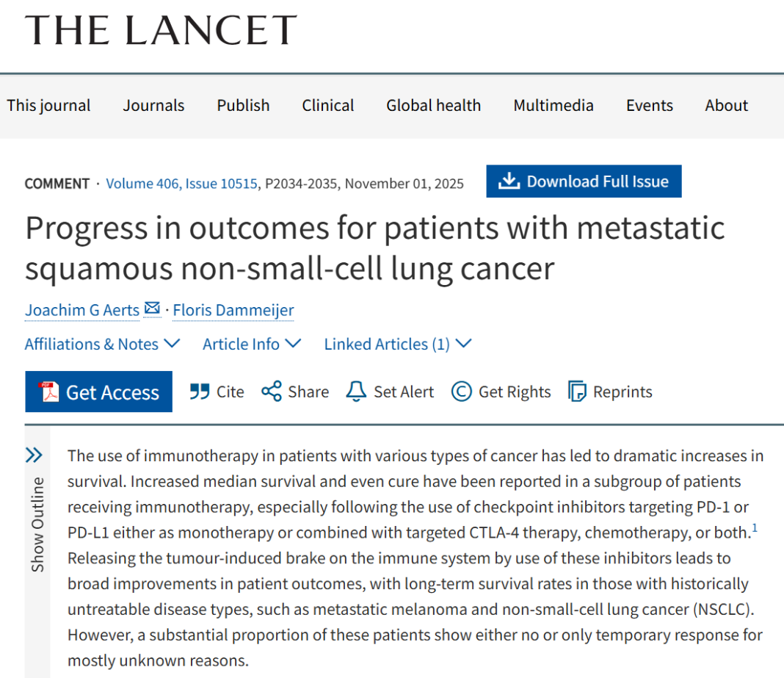Open the Volume 406, Issue 10515 link
Screen dimensions: 784x678
181,184
